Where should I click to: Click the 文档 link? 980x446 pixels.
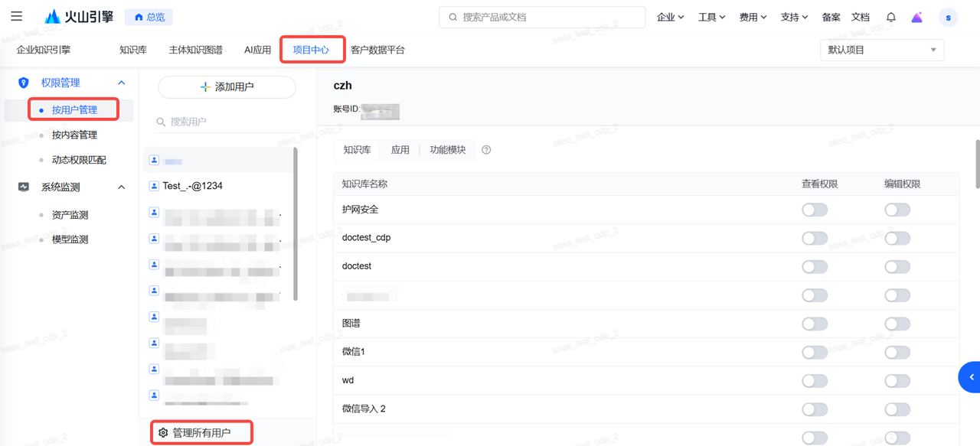[861, 17]
